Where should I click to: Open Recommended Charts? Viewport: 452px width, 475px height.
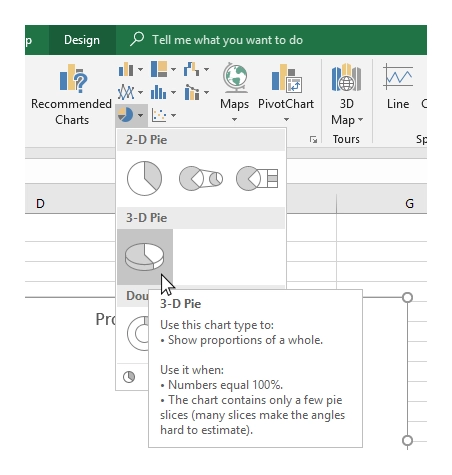[x=72, y=94]
